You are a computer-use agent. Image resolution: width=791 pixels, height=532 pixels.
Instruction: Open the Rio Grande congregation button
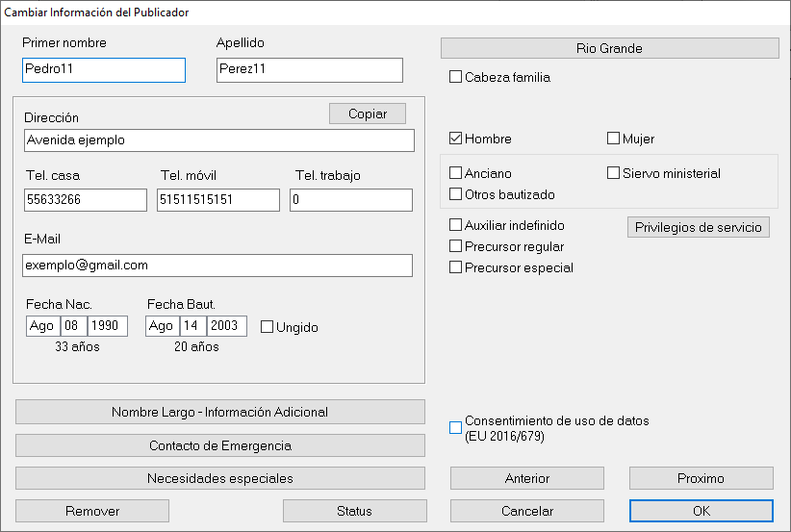609,48
